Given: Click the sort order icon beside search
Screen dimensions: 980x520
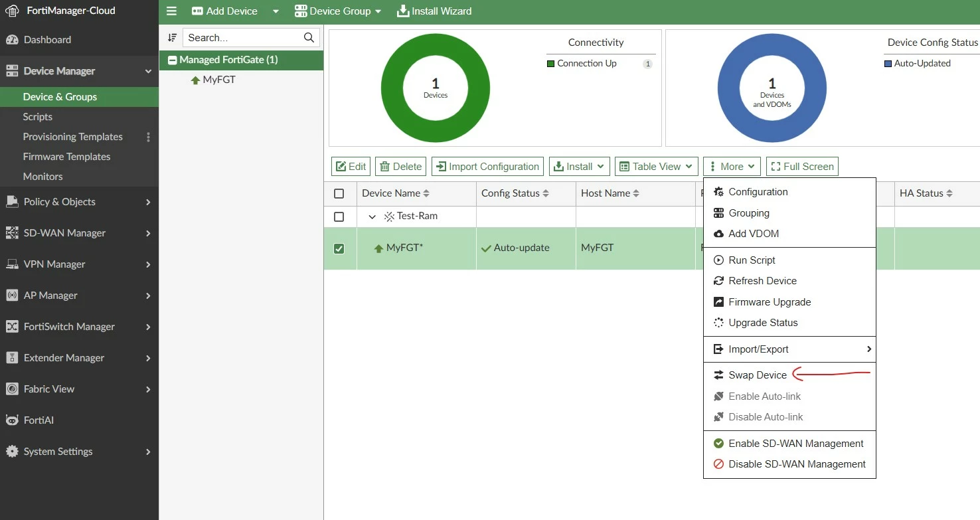Looking at the screenshot, I should click(x=173, y=38).
